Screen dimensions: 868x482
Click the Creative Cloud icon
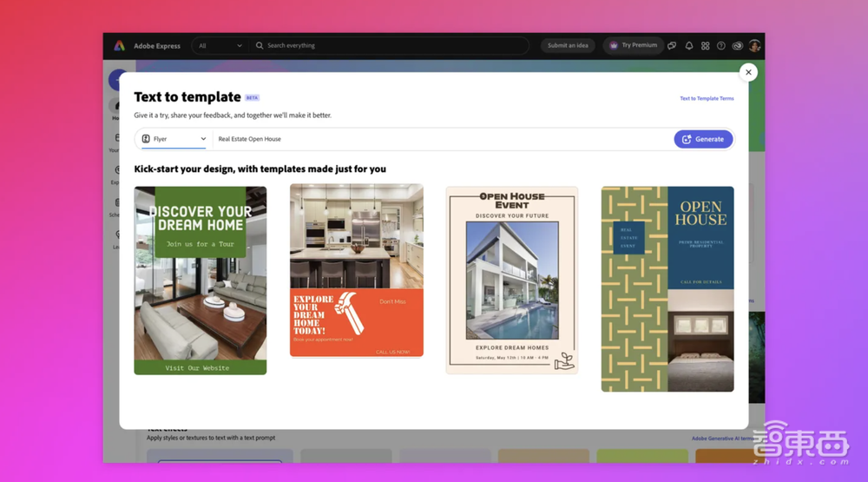738,46
